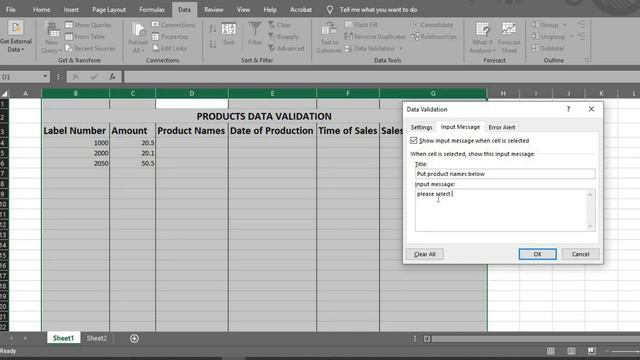Open the Sort dialog icon
Screen dimensions: 640x360
(x=229, y=29)
